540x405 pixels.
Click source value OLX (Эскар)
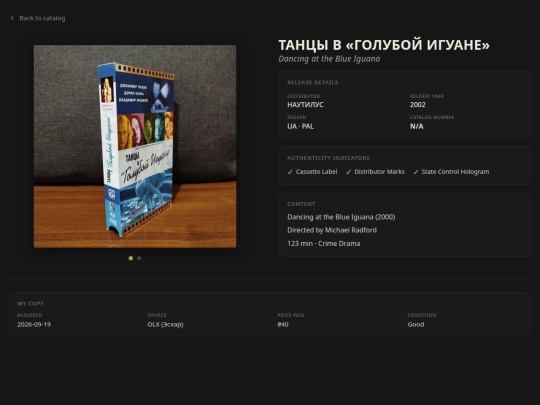[x=165, y=324]
